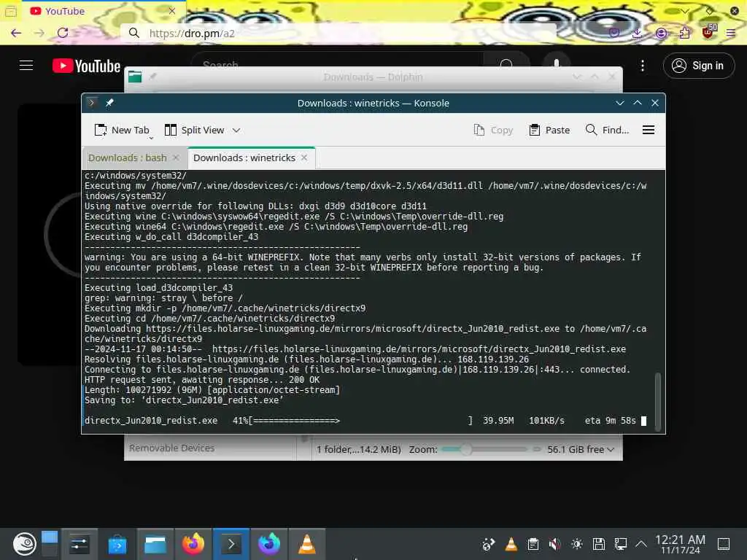Screen dimensions: 747x560
Task: Click the Copy button in Konsole
Action: 493,130
